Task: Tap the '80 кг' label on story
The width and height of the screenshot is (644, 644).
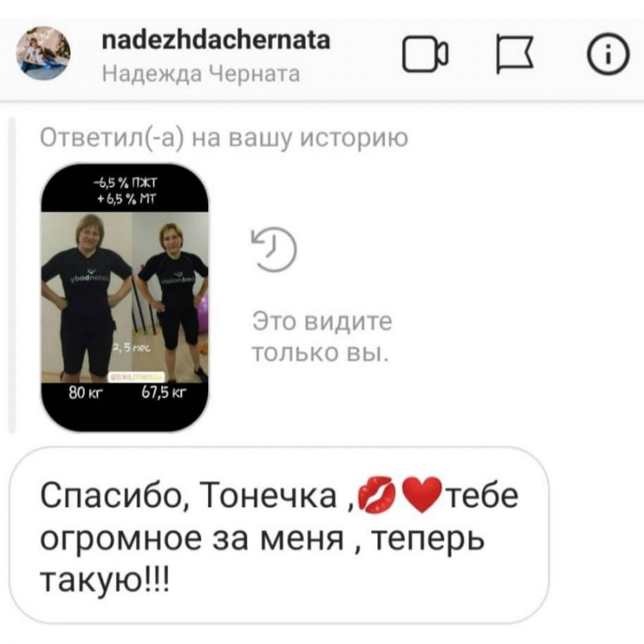Action: [x=85, y=393]
